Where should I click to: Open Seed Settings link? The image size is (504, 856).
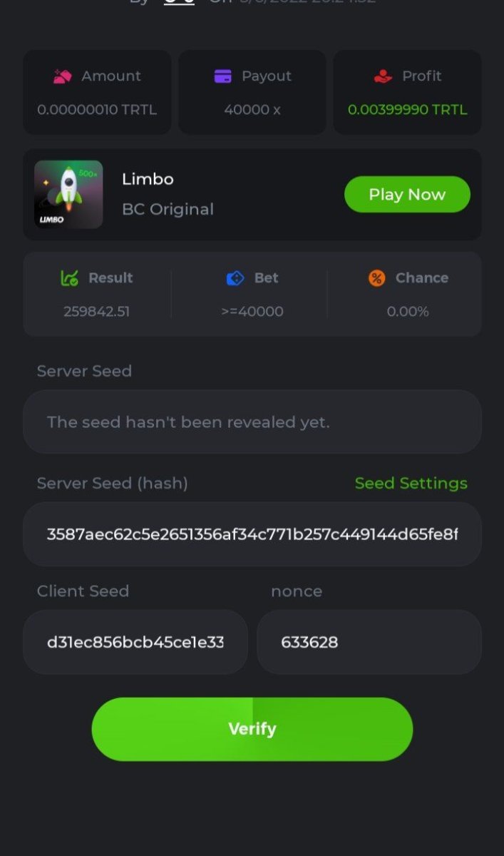coord(411,483)
